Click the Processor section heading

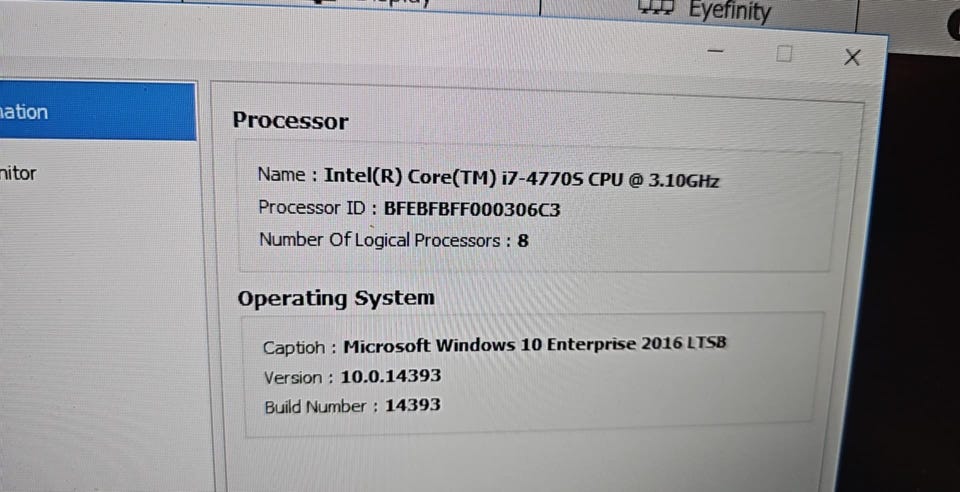tap(290, 121)
